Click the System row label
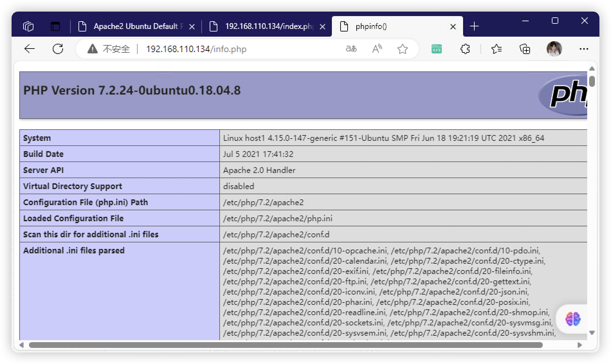This screenshot has height=364, width=611. click(x=37, y=138)
